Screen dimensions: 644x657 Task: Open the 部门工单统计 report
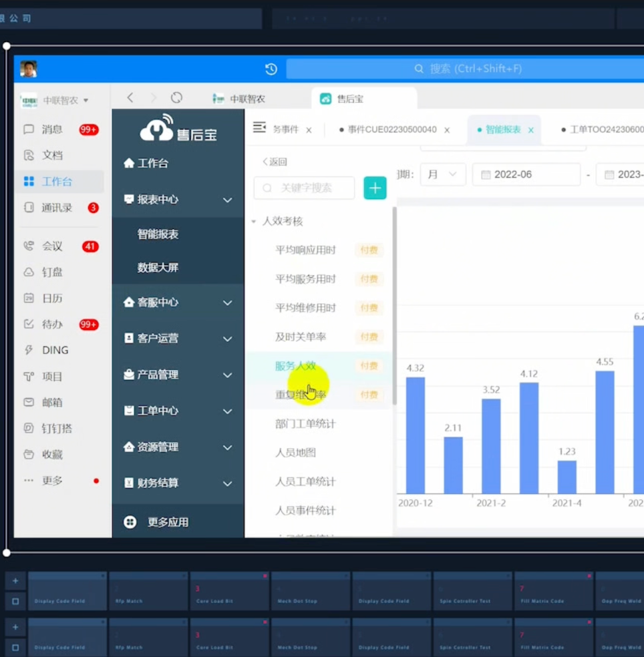[305, 424]
